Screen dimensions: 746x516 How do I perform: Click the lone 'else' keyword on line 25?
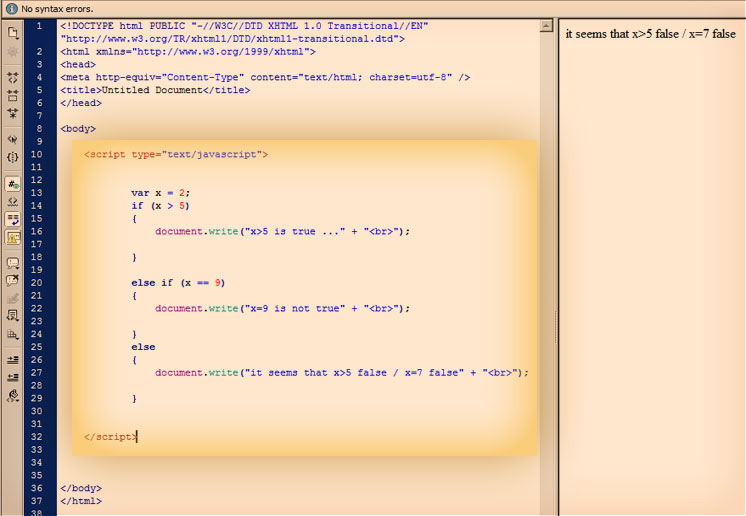(143, 347)
